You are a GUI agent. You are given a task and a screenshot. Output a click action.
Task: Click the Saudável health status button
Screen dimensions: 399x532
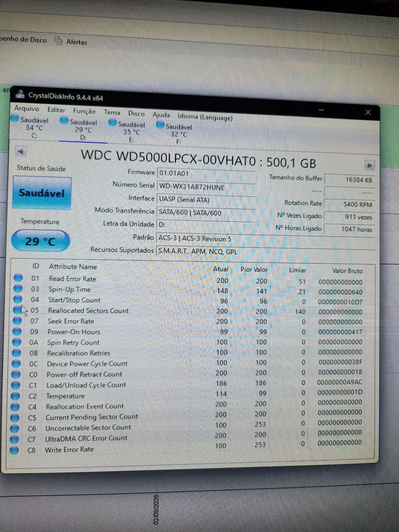point(42,193)
